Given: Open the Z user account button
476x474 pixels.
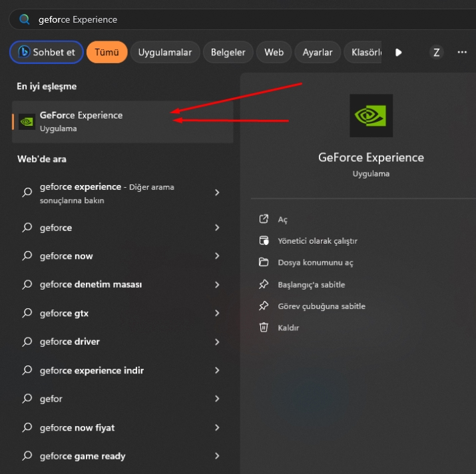Looking at the screenshot, I should tap(437, 53).
